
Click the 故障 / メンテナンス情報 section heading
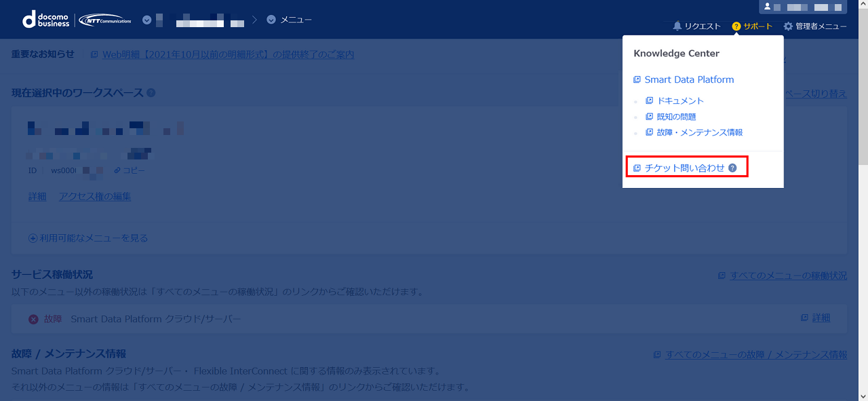point(68,354)
